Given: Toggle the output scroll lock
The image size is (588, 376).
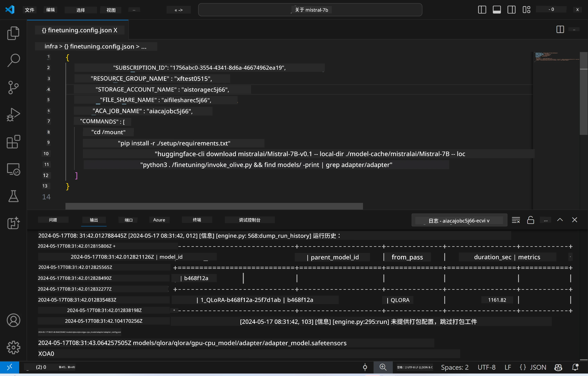Looking at the screenshot, I should [531, 220].
